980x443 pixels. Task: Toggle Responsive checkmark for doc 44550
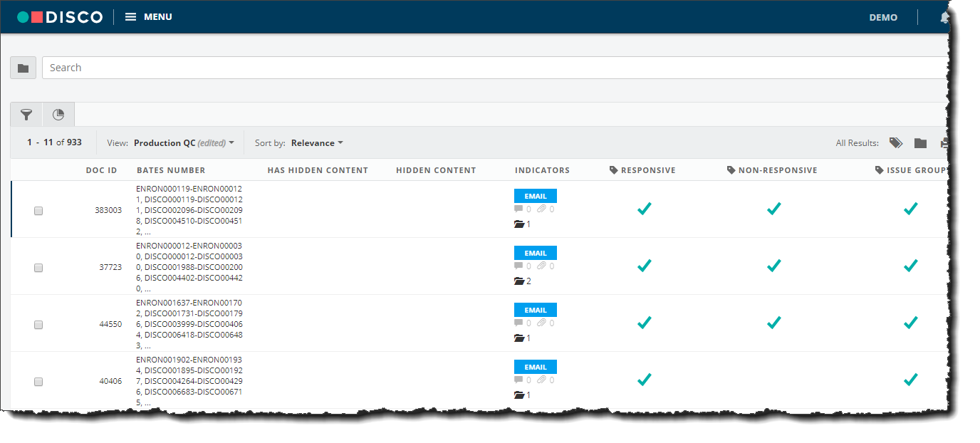click(645, 323)
